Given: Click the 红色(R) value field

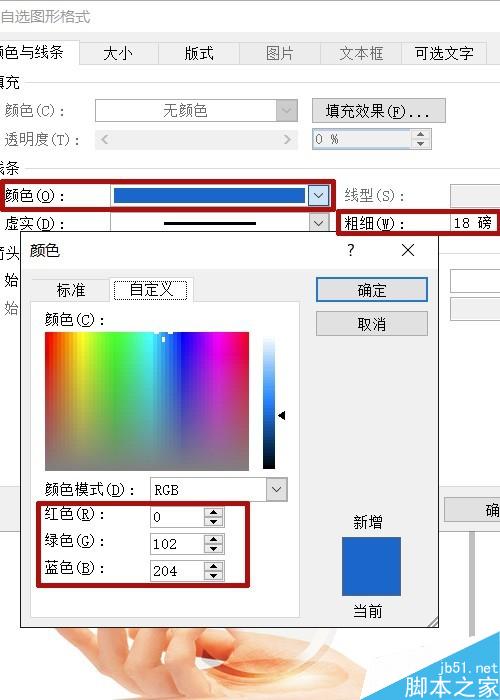Looking at the screenshot, I should coord(177,517).
